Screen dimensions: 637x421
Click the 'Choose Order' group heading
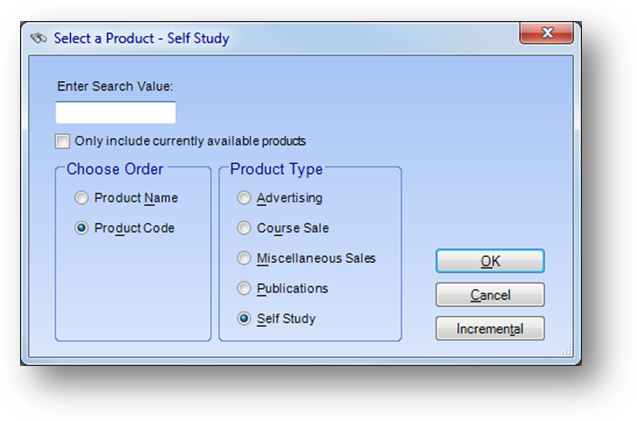coord(115,169)
